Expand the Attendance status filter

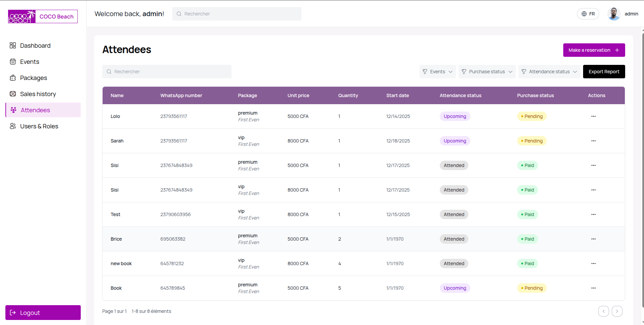[x=549, y=72]
